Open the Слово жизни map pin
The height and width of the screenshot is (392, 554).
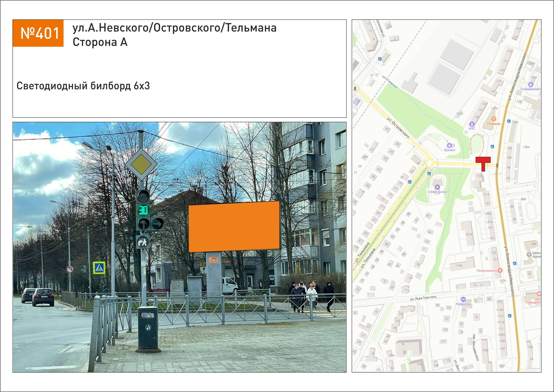(x=437, y=187)
